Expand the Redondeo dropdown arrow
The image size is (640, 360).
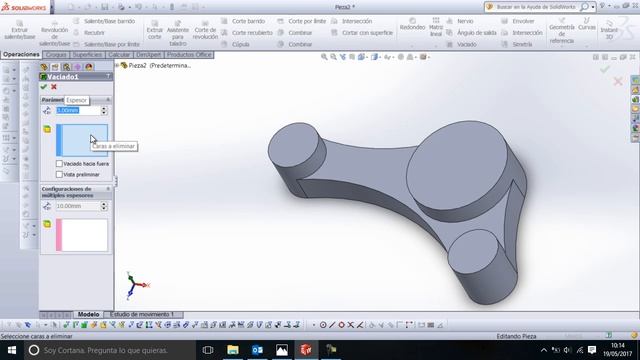412,45
